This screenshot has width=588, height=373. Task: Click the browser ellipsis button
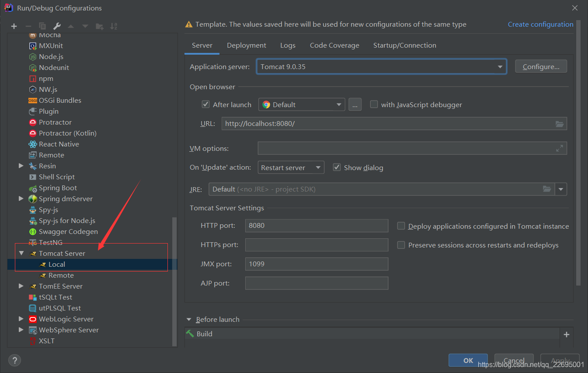point(355,105)
